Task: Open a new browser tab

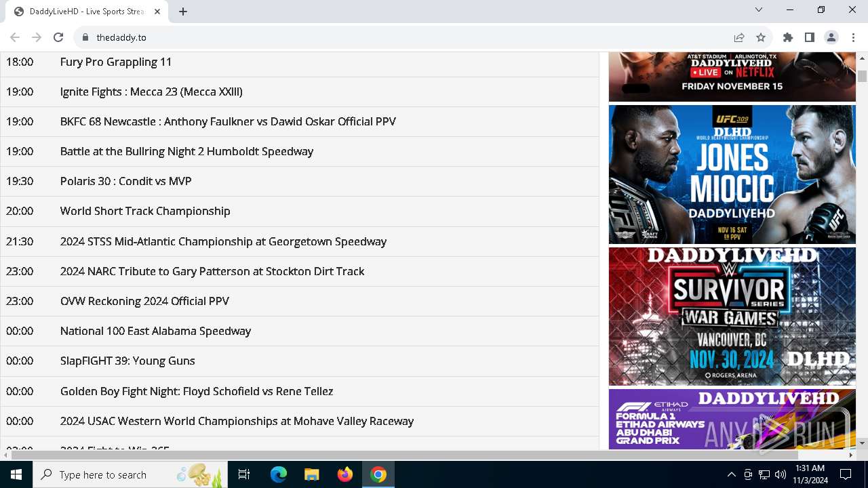Action: [183, 12]
